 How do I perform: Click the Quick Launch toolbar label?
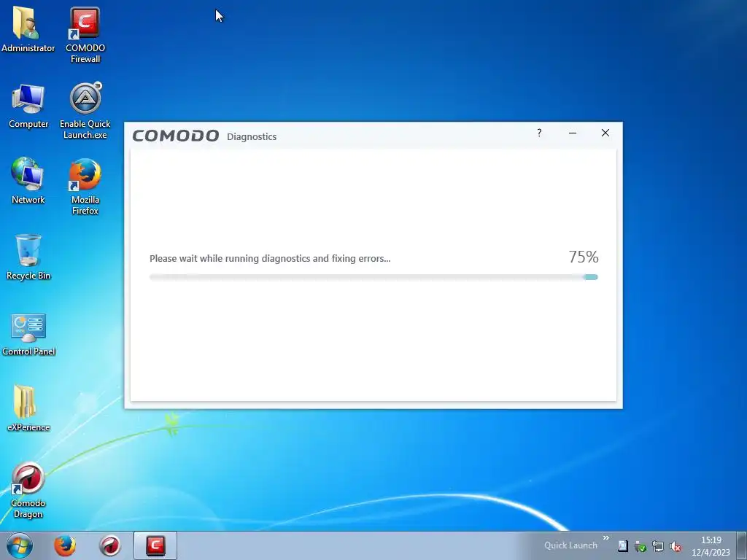[x=570, y=545]
